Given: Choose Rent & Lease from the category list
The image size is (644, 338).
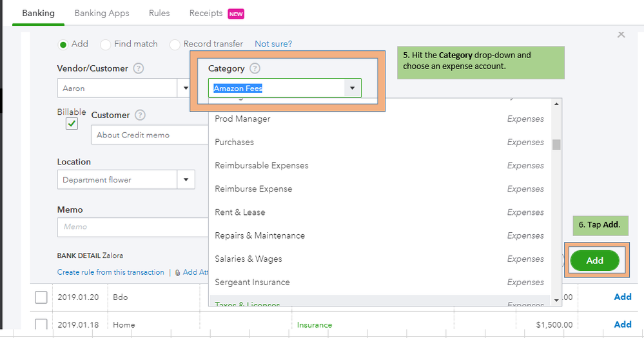Looking at the screenshot, I should click(240, 212).
